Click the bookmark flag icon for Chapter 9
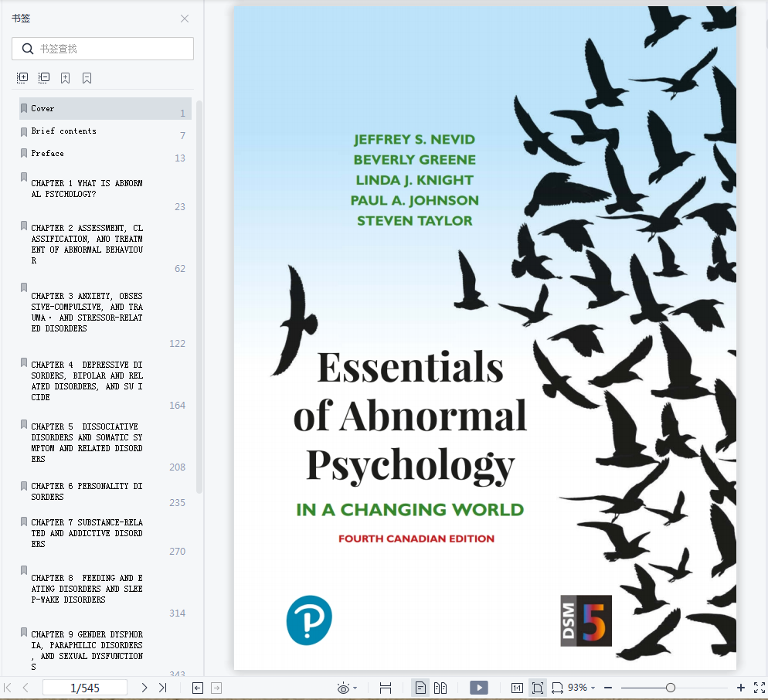This screenshot has width=768, height=700. [x=23, y=632]
